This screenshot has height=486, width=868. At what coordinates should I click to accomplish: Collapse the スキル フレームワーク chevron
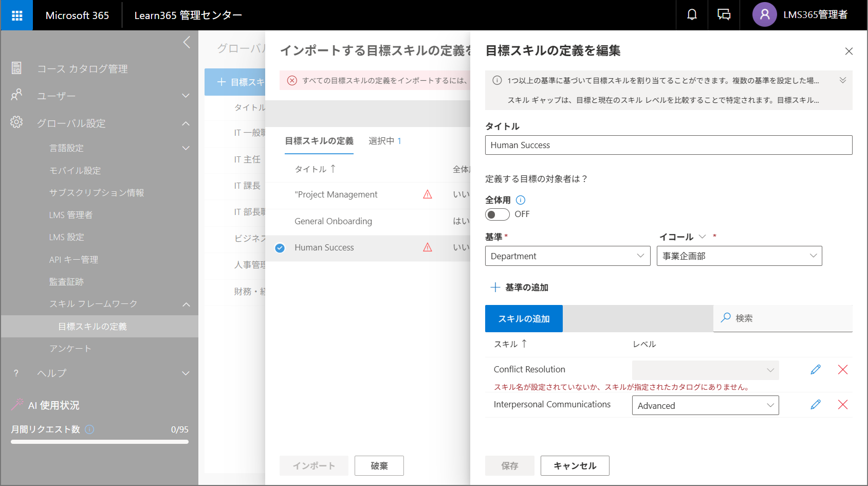[x=186, y=304]
